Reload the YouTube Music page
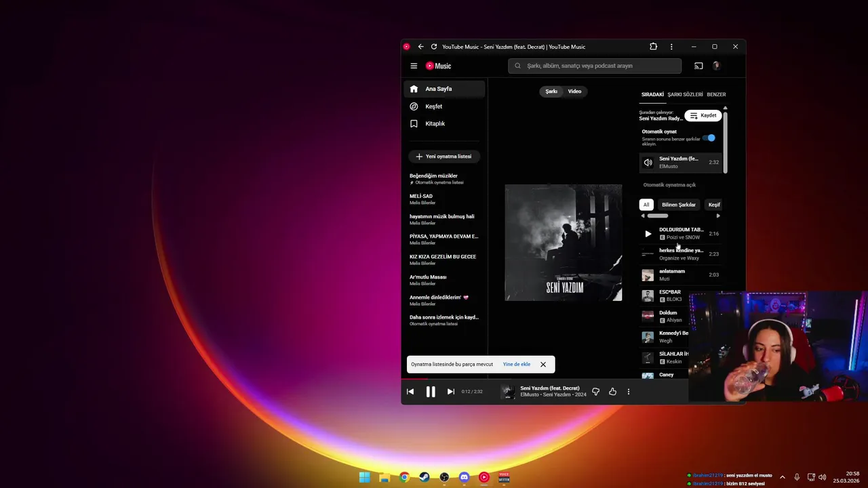This screenshot has height=488, width=868. point(434,47)
